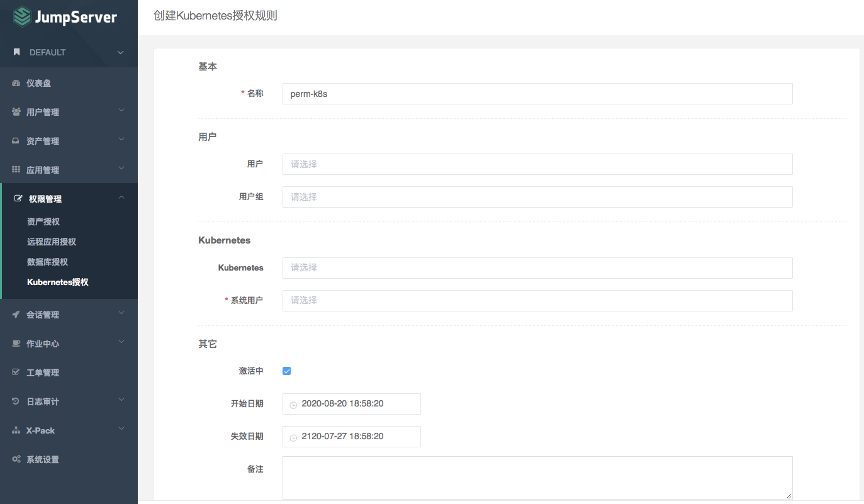Go to 数据库授权 submenu item
Viewport: 864px width, 504px height.
click(47, 262)
